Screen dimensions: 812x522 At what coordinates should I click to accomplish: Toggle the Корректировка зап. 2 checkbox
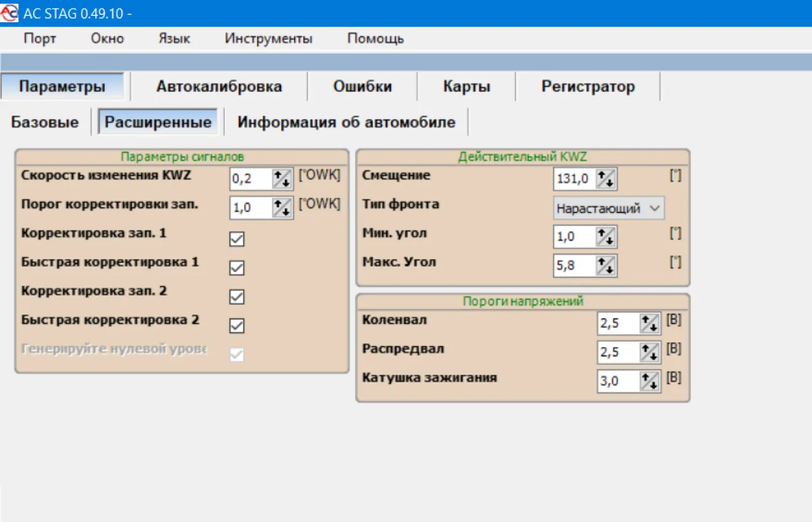coord(237,297)
